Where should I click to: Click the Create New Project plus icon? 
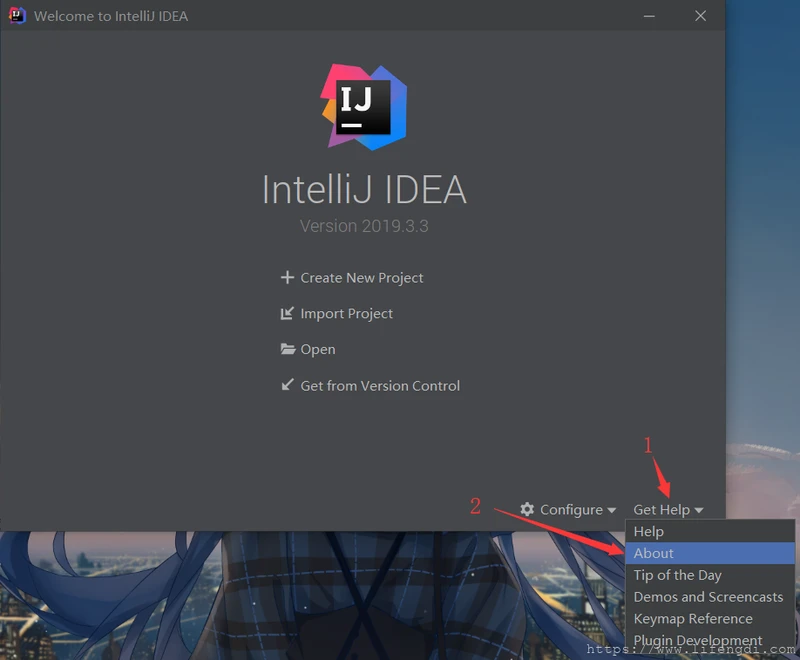click(x=288, y=278)
